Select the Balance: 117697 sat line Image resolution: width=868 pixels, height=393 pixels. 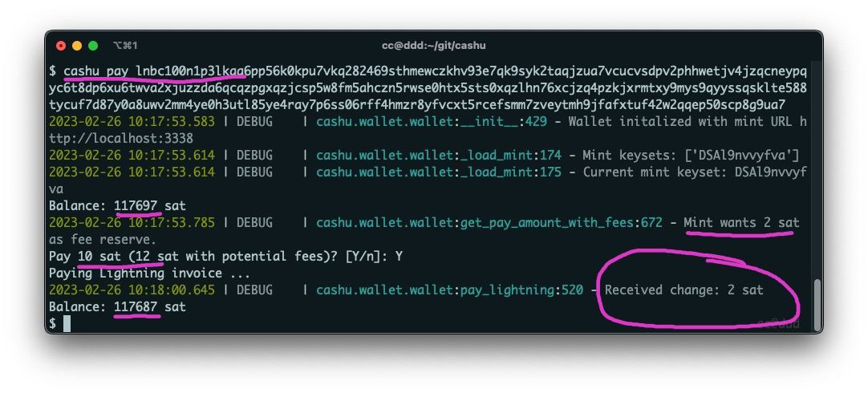coord(117,206)
